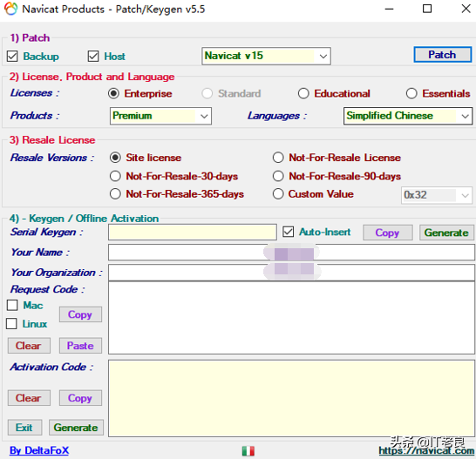Image resolution: width=476 pixels, height=459 pixels.
Task: Select the Custom Value radio button
Action: (278, 194)
